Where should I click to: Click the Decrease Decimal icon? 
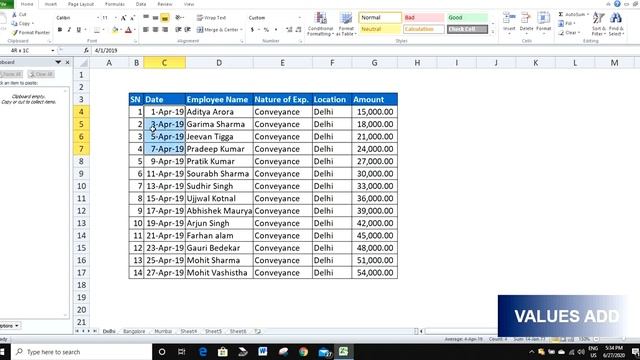[298, 30]
